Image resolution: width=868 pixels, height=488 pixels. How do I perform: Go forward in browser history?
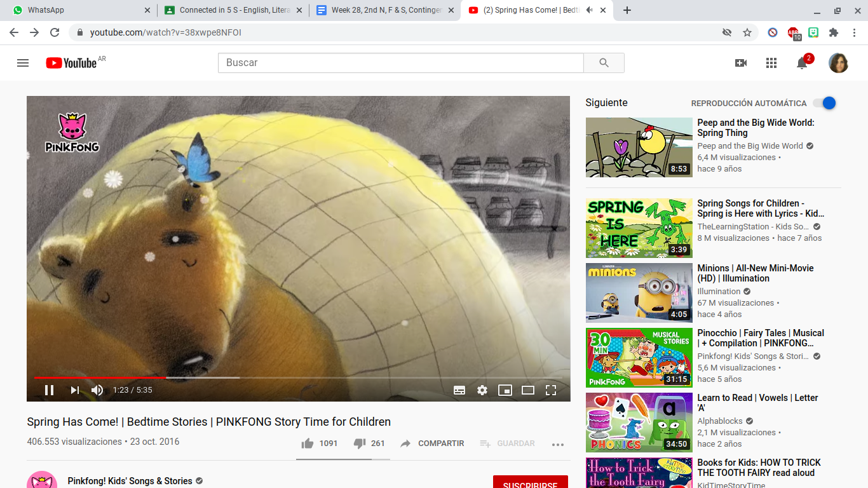click(34, 32)
